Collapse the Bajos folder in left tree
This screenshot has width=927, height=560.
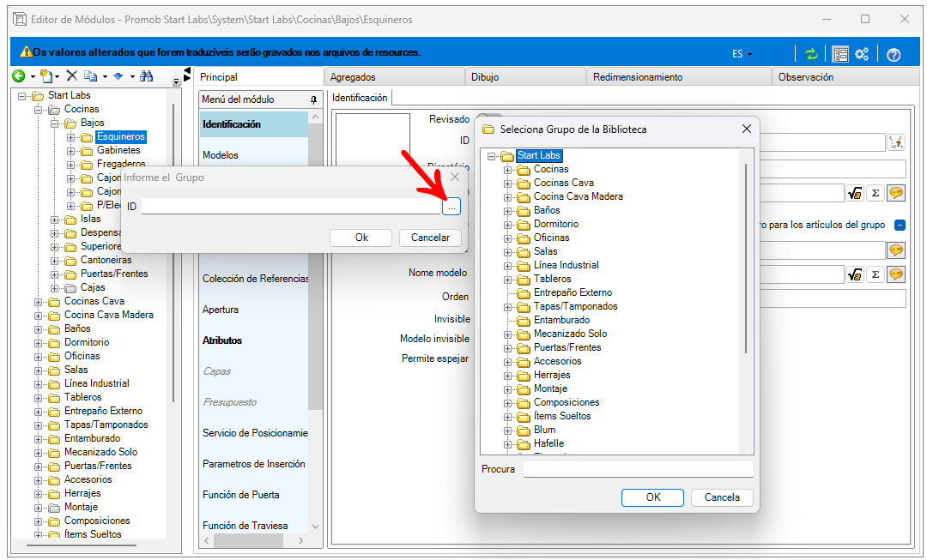click(x=54, y=123)
